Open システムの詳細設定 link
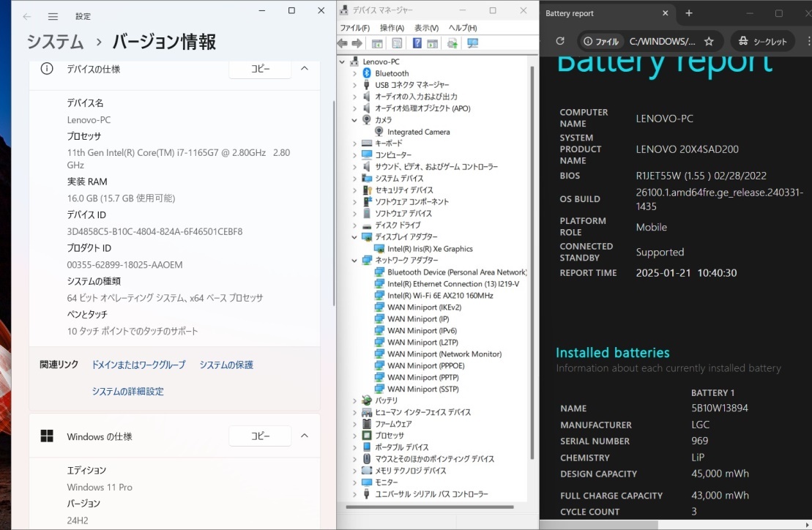This screenshot has width=812, height=530. (x=128, y=392)
